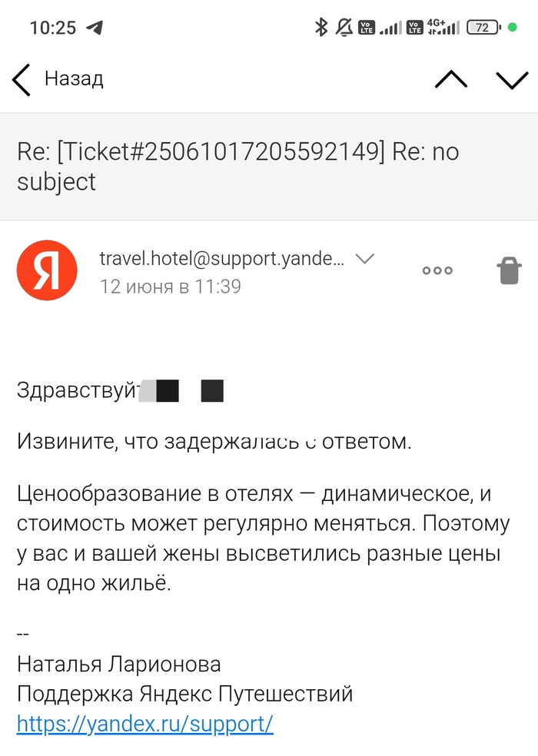Image resolution: width=538 pixels, height=756 pixels.
Task: Go to previous email with up arrow
Action: click(x=451, y=79)
